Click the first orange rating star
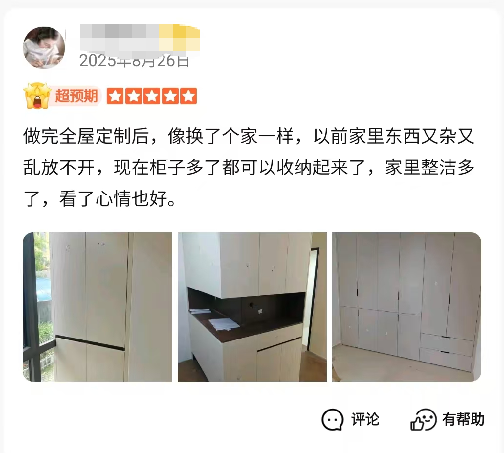 click(115, 96)
